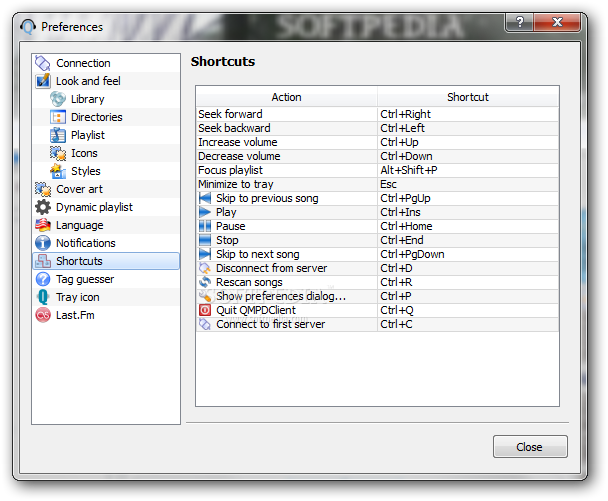Open the Look and feel page
Screen dimensions: 608x501
coord(106,81)
